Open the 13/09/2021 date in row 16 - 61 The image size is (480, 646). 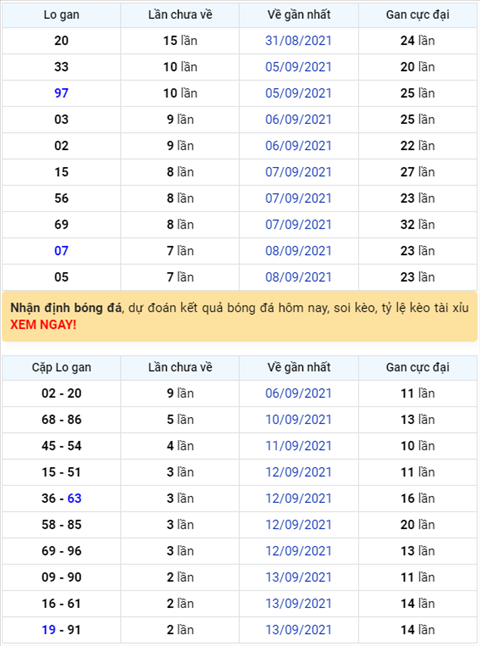click(x=298, y=604)
